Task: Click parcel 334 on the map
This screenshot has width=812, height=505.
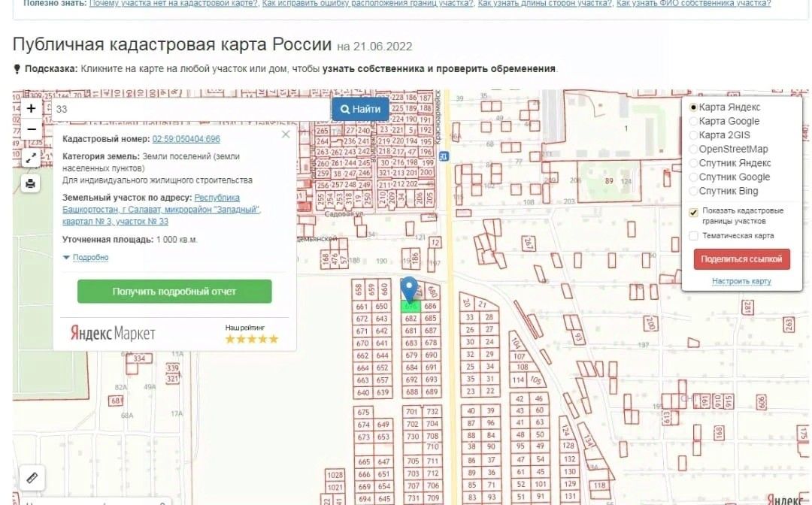Action: click(139, 358)
